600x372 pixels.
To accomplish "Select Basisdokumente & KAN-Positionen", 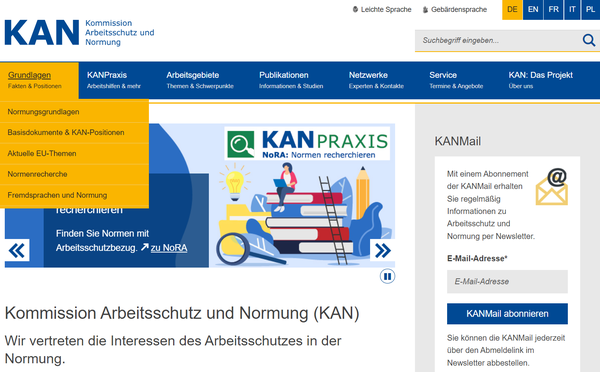I will click(74, 132).
